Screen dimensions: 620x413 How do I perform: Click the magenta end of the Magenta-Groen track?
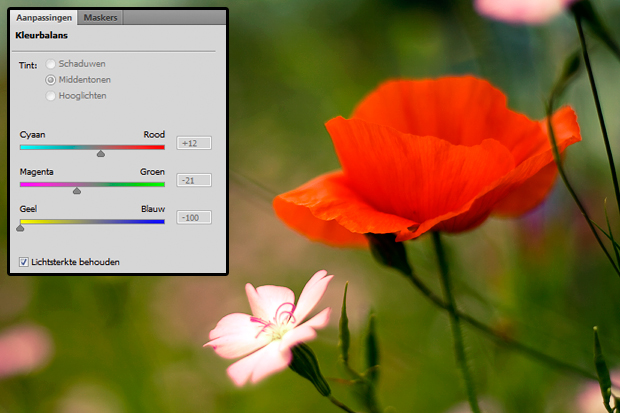[x=24, y=184]
